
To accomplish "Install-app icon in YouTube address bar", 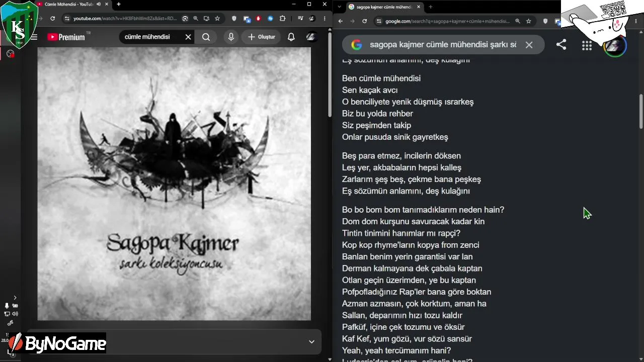I will (206, 19).
